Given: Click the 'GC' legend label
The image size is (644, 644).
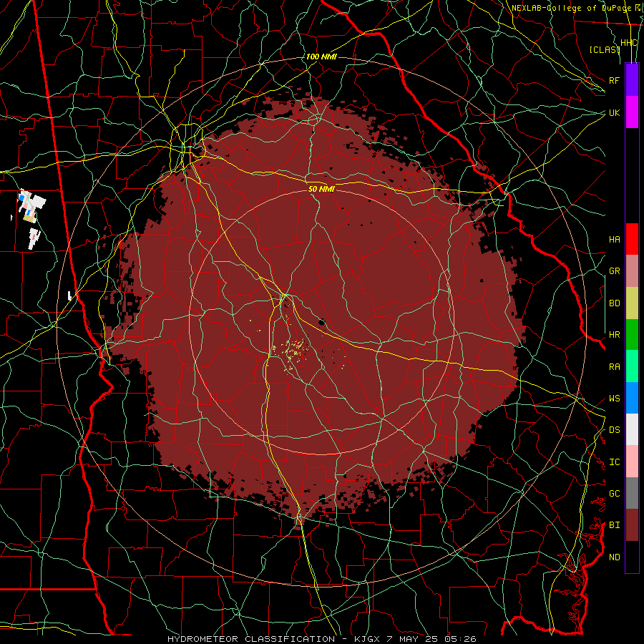Looking at the screenshot, I should coord(614,494).
